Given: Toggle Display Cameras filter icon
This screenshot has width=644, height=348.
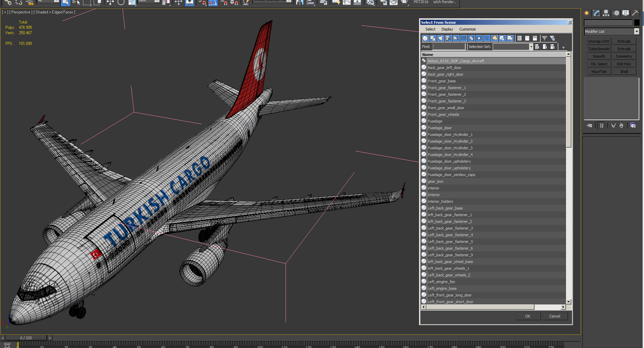Looking at the screenshot, I should click(x=448, y=38).
